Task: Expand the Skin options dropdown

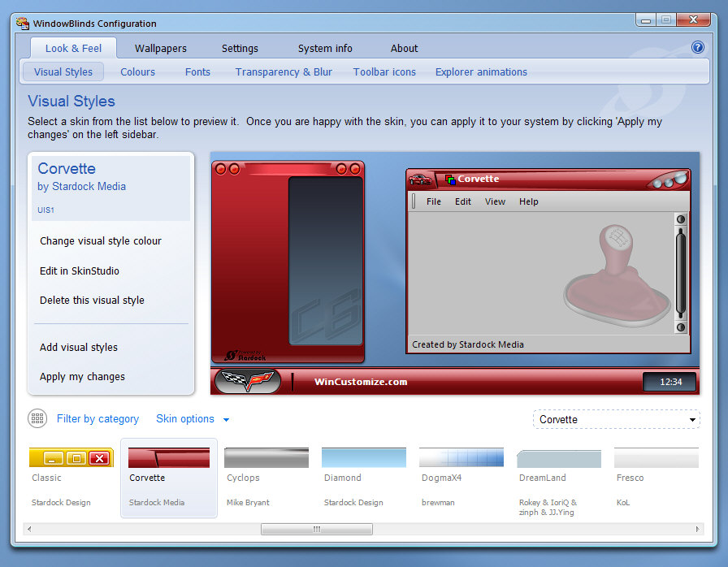Action: point(193,419)
